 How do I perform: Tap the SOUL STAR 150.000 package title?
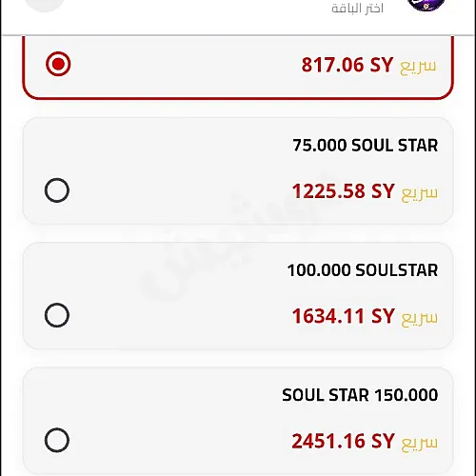360,395
